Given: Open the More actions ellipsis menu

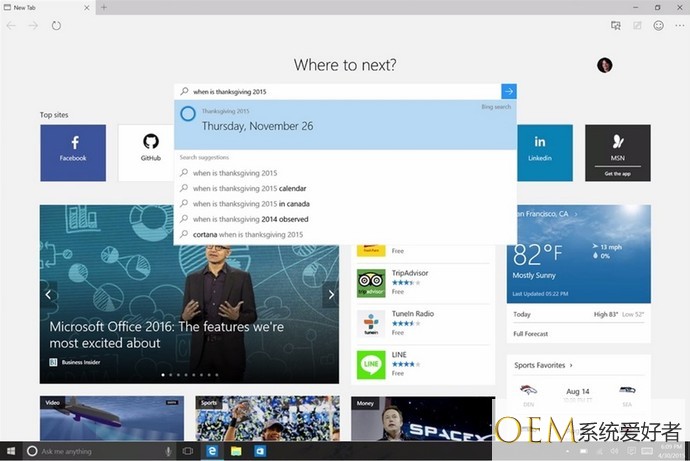Looking at the screenshot, I should pos(677,25).
